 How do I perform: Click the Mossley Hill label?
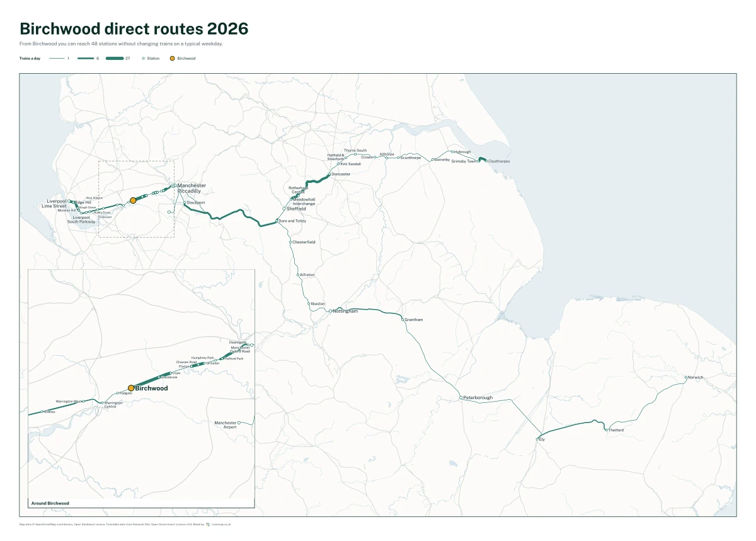pyautogui.click(x=67, y=211)
